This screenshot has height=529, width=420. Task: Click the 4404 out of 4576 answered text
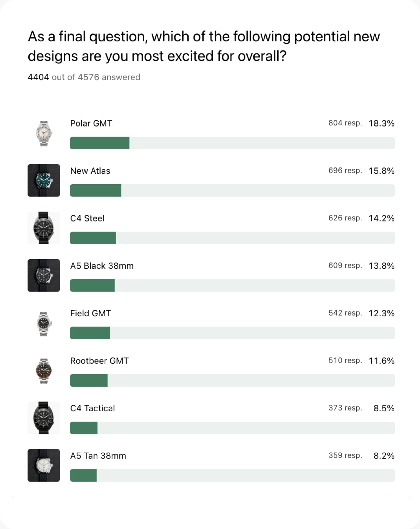click(84, 77)
